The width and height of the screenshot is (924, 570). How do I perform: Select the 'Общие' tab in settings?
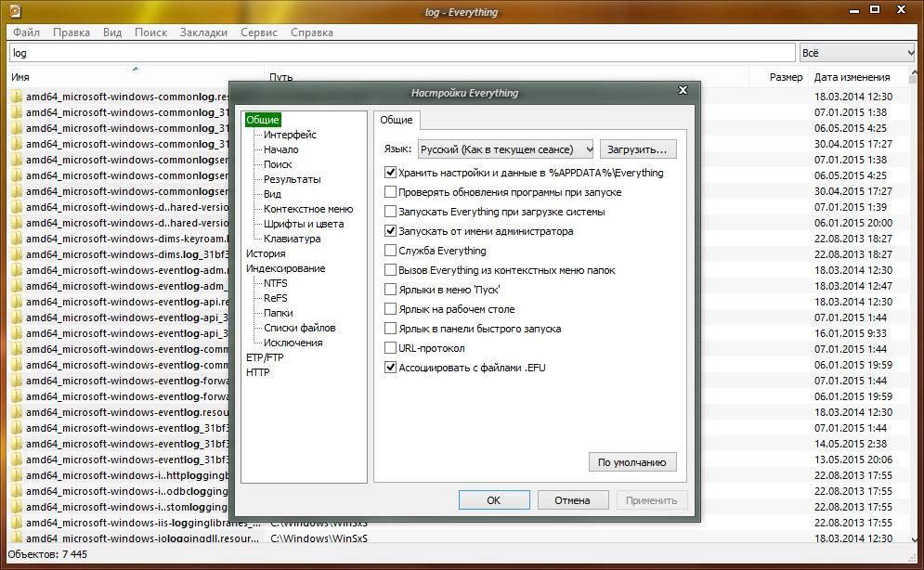click(396, 120)
